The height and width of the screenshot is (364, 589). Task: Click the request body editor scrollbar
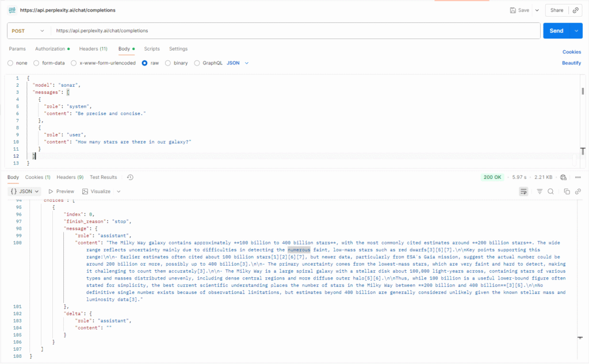(x=583, y=92)
